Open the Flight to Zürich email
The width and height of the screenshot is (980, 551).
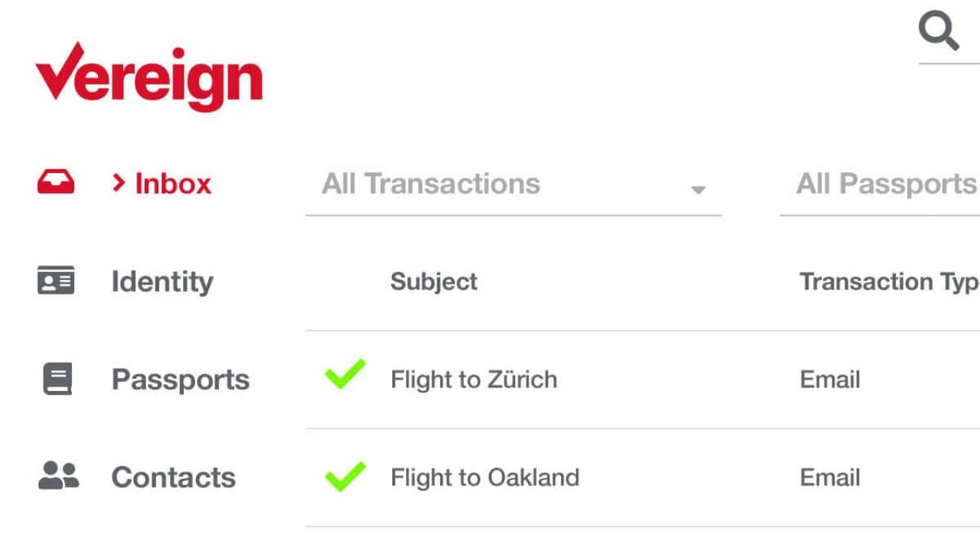[x=474, y=378]
